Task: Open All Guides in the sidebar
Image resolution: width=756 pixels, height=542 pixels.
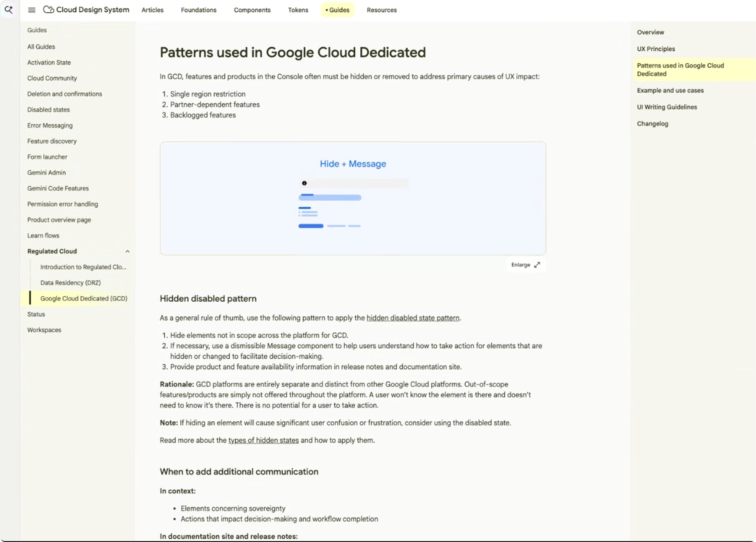Action: pyautogui.click(x=41, y=47)
